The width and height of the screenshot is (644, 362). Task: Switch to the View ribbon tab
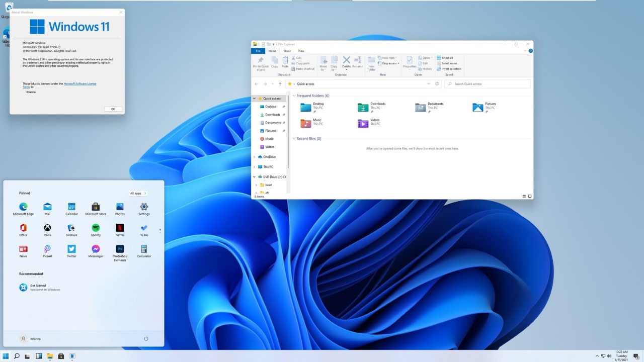coord(301,51)
